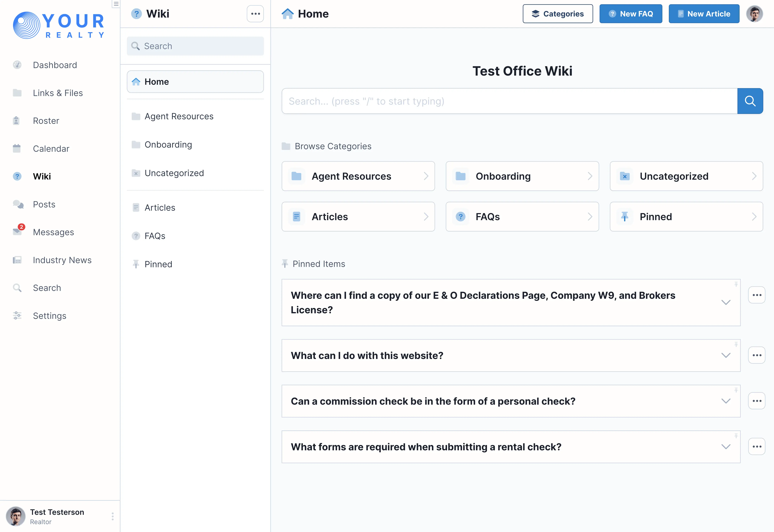Open the Pinned category card
Viewport: 774px width, 532px height.
(x=686, y=217)
